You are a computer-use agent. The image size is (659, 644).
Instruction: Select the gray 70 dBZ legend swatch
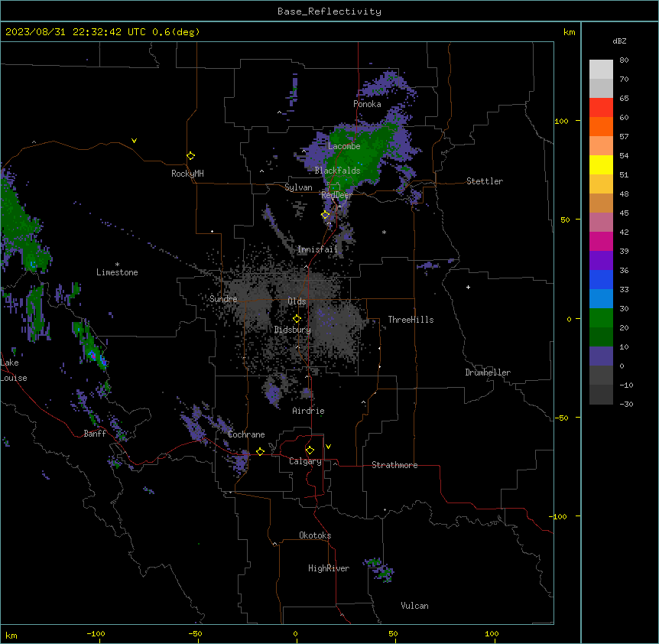pos(601,88)
